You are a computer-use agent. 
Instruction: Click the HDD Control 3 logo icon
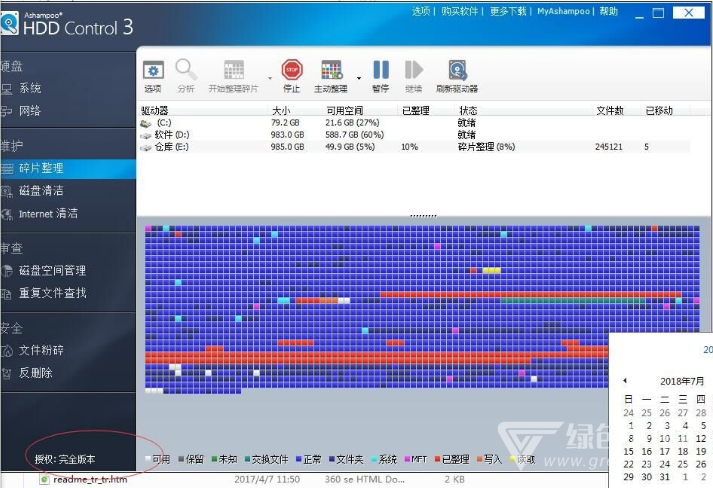[x=9, y=23]
